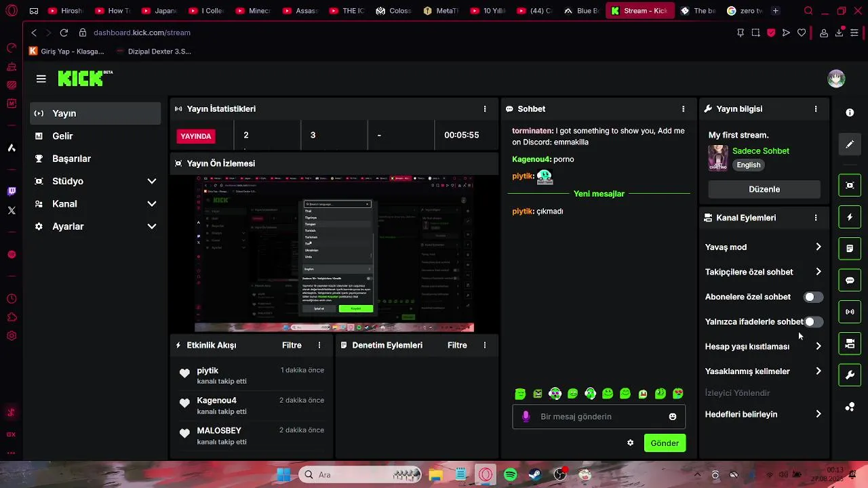Viewport: 868px width, 488px height.
Task: Click the purple microphone icon in the chat input
Action: [x=526, y=416]
